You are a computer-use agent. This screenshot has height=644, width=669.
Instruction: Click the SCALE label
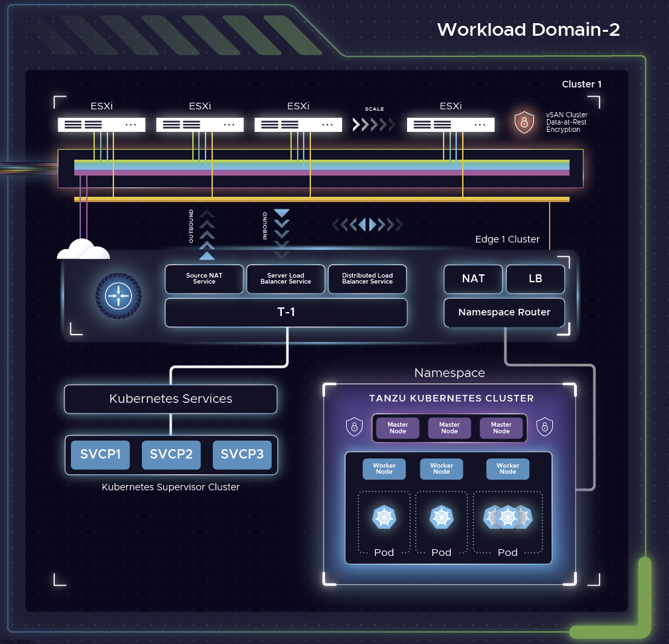374,109
